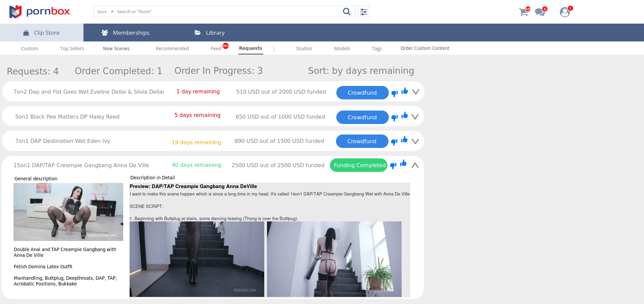
Task: Crowdfund the 650 USD funded request
Action: (x=362, y=117)
